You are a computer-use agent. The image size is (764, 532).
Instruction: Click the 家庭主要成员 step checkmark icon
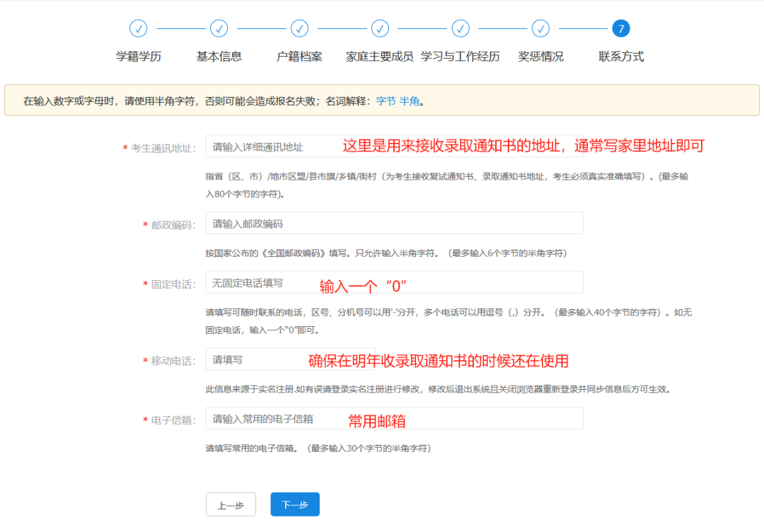(380, 28)
